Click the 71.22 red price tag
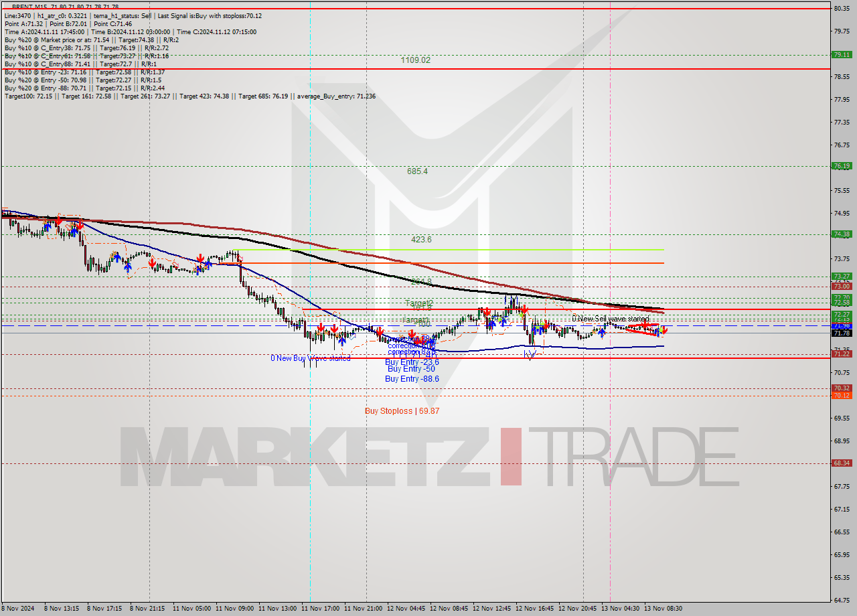This screenshot has width=857, height=616. tap(842, 354)
